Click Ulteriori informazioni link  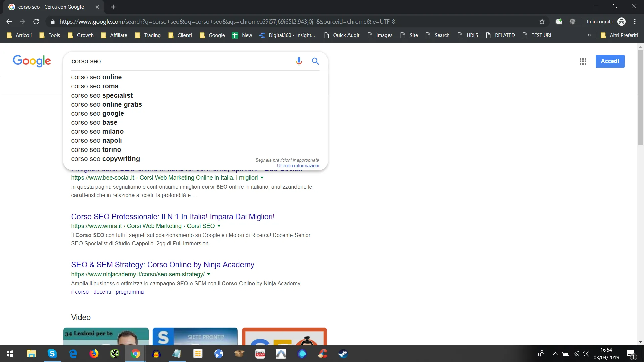coord(298,166)
